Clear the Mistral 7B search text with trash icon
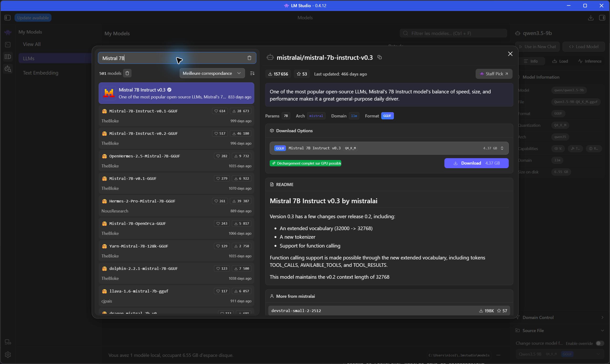This screenshot has height=364, width=610. click(x=249, y=58)
